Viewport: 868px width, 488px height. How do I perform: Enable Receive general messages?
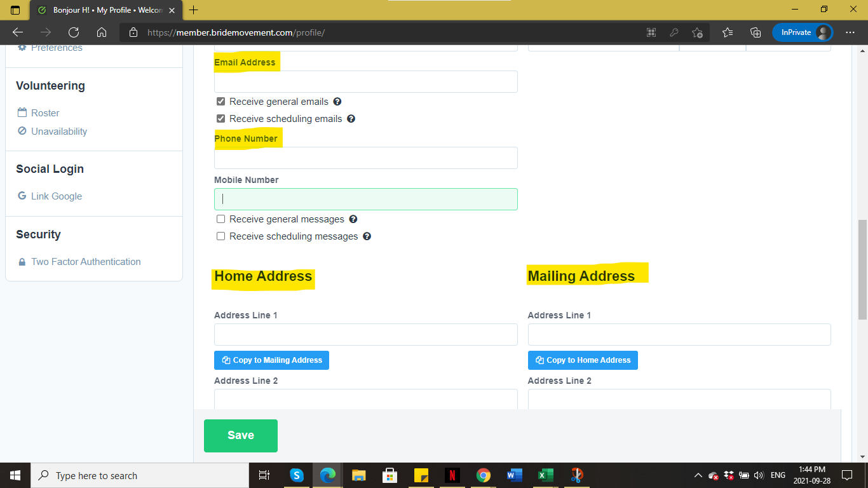click(x=220, y=219)
